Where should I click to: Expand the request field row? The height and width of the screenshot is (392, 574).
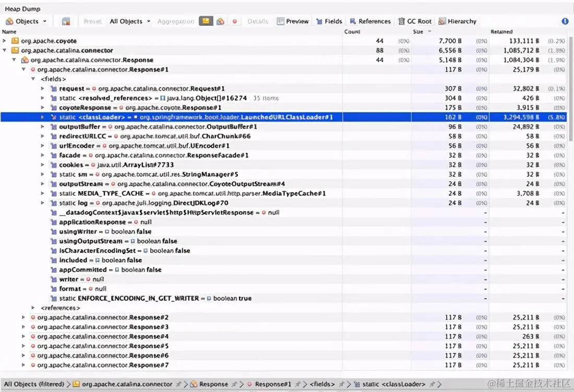42,89
